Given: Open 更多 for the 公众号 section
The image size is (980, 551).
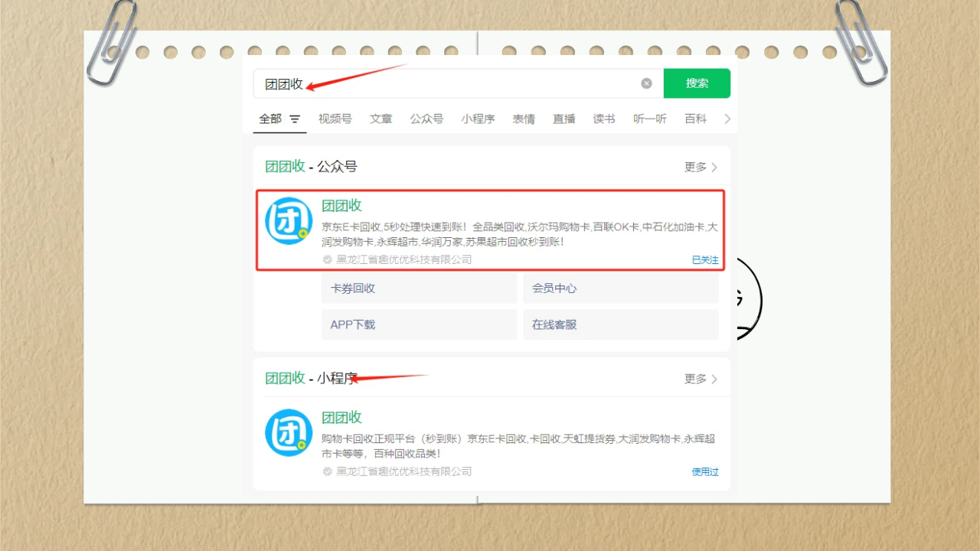Looking at the screenshot, I should click(x=701, y=167).
